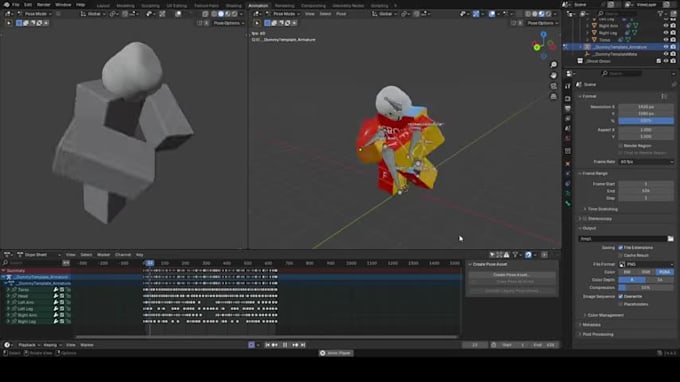Enable the Render Region checkbox
This screenshot has height=382, width=680.
pyautogui.click(x=621, y=146)
